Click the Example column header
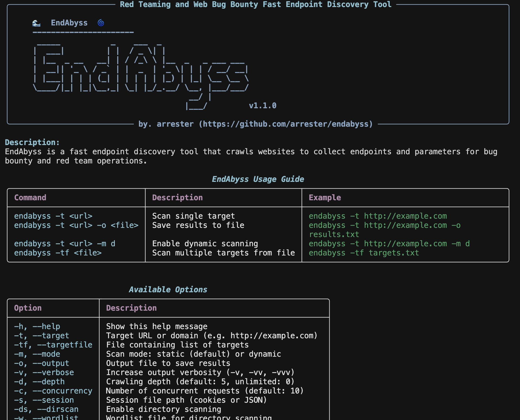The height and width of the screenshot is (420, 520). (x=324, y=198)
